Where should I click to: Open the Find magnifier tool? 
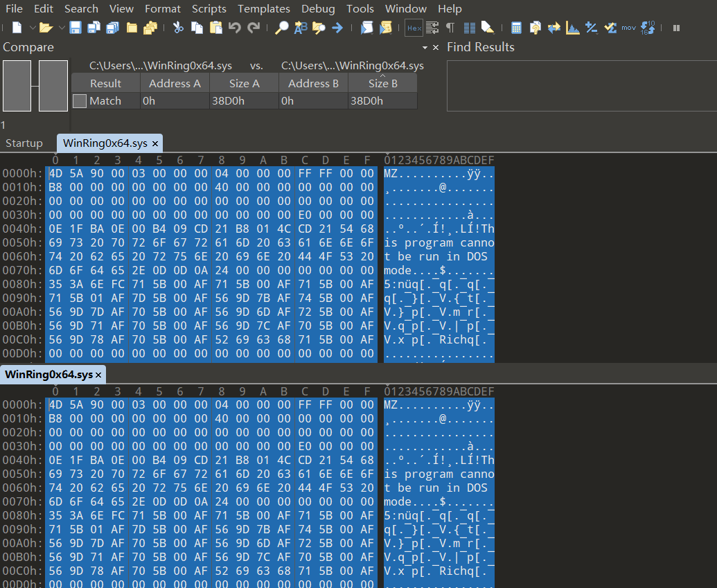[x=282, y=28]
